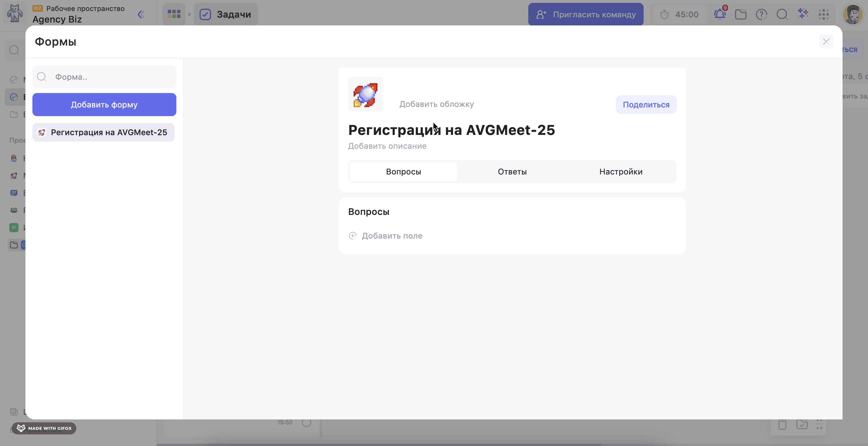Open AI sparkles icon
Image resolution: width=868 pixels, height=446 pixels.
(x=803, y=14)
